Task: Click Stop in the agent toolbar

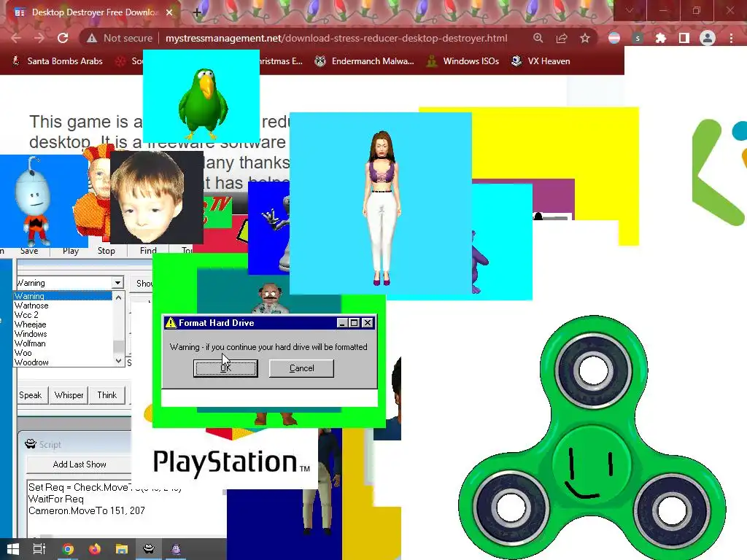Action: (x=107, y=251)
